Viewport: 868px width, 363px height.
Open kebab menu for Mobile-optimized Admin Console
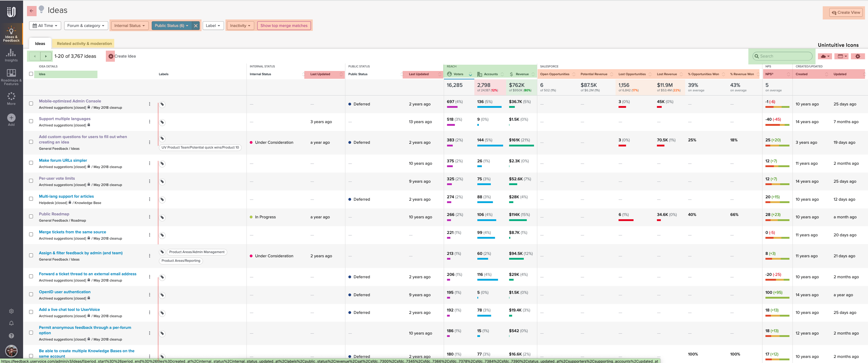tap(150, 104)
